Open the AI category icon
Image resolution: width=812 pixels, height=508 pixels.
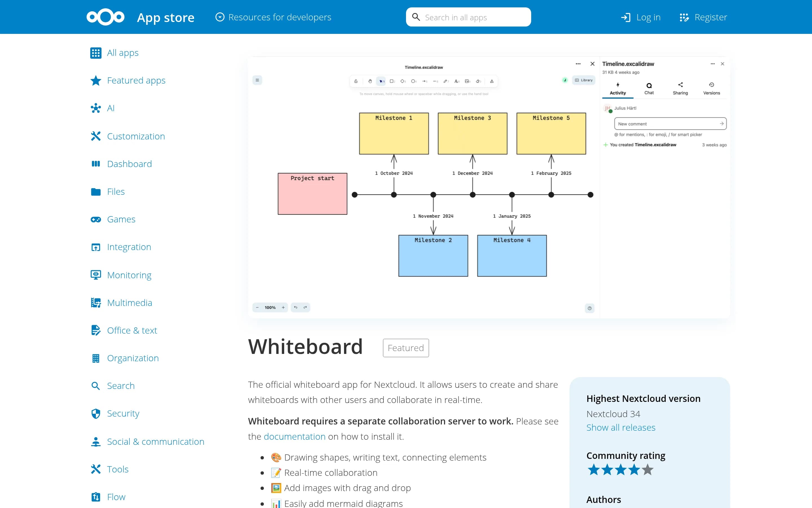(x=96, y=108)
